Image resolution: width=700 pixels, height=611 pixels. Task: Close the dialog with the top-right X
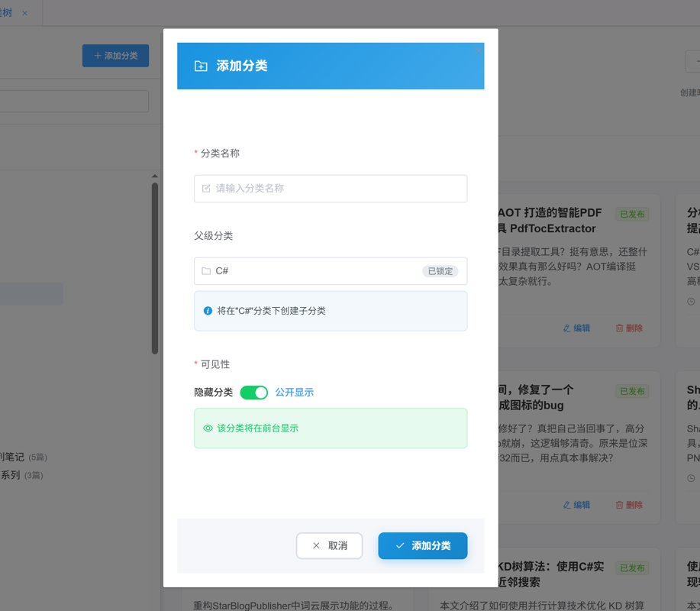tap(479, 51)
